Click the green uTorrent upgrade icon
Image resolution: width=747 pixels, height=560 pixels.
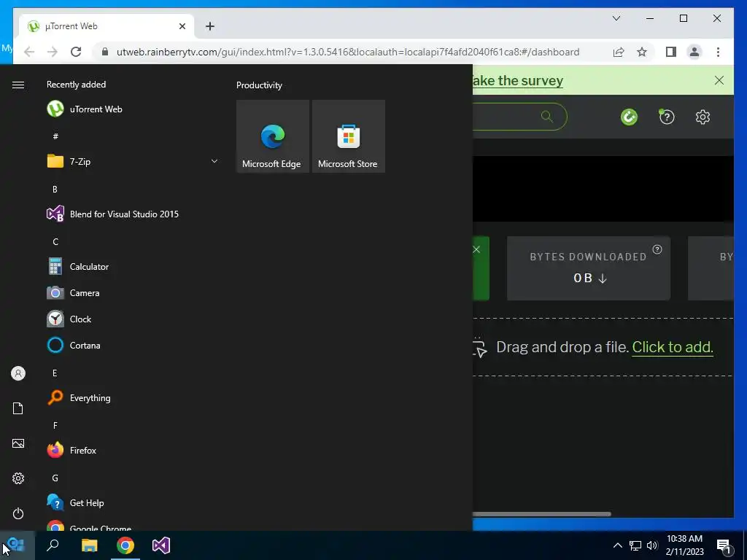[x=629, y=117]
